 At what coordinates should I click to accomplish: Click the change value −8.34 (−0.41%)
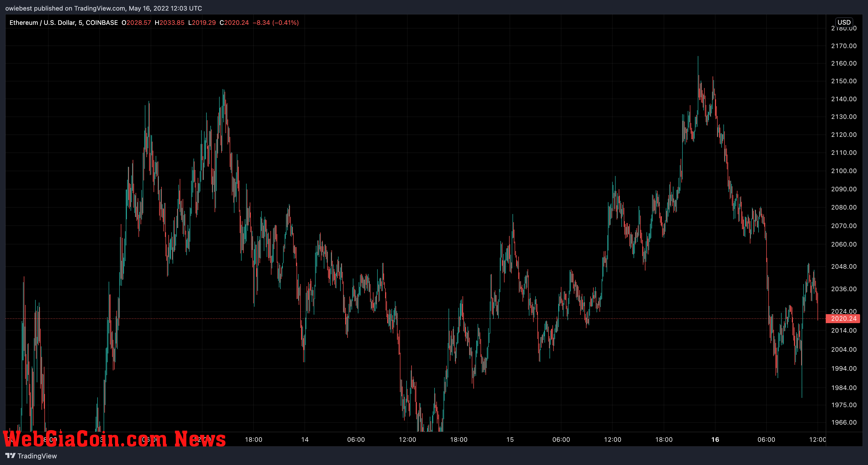pyautogui.click(x=276, y=22)
